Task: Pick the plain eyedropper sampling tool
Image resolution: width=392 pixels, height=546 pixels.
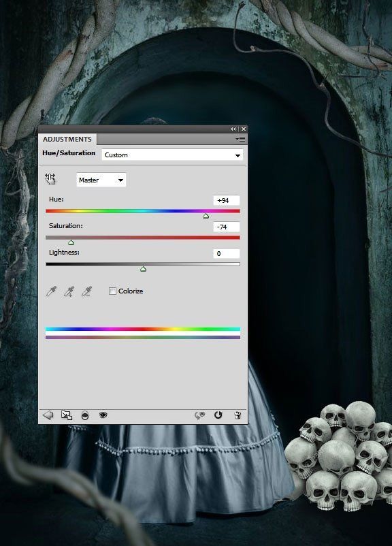Action: tap(51, 291)
